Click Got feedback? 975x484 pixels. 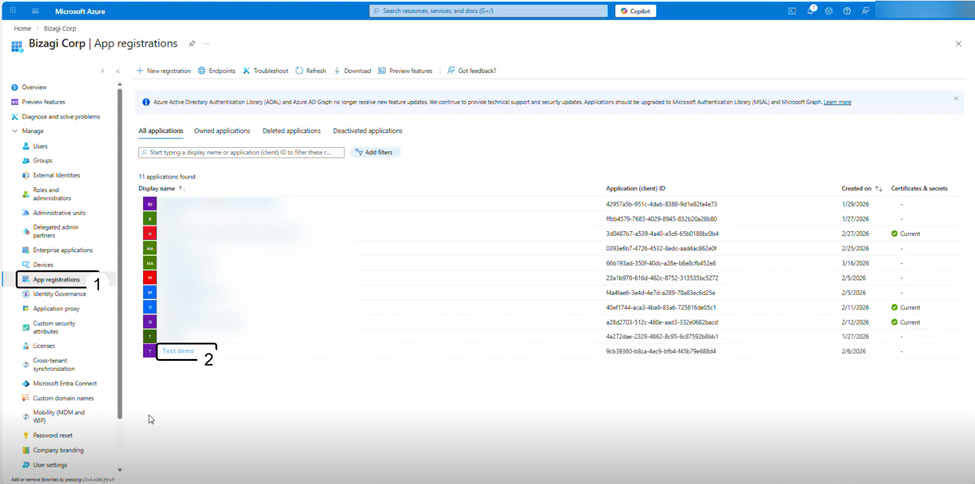(x=472, y=71)
